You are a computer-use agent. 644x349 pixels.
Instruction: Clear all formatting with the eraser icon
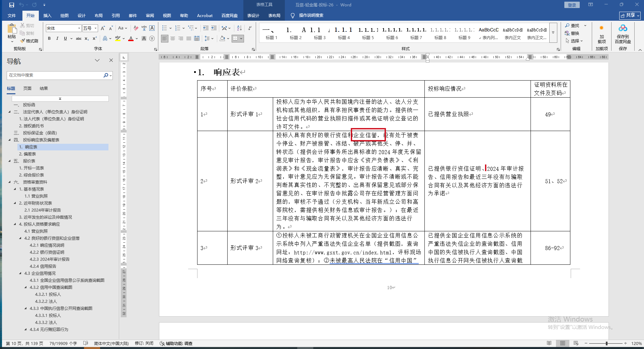pyautogui.click(x=136, y=28)
